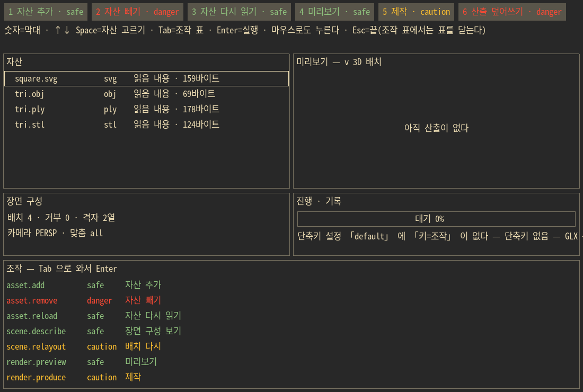This screenshot has height=392, width=583.
Task: Select render.produce operation row
Action: (x=291, y=377)
